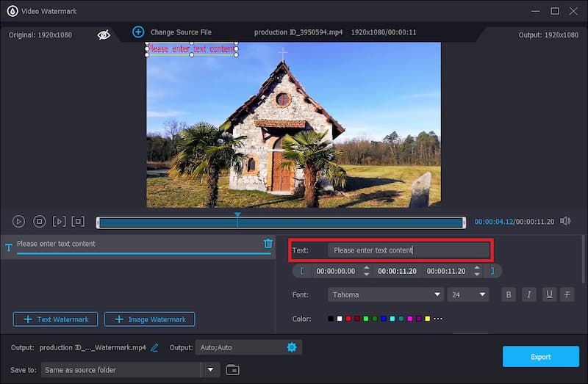This screenshot has width=588, height=384.
Task: Pick the dark green color swatch
Action: point(375,319)
